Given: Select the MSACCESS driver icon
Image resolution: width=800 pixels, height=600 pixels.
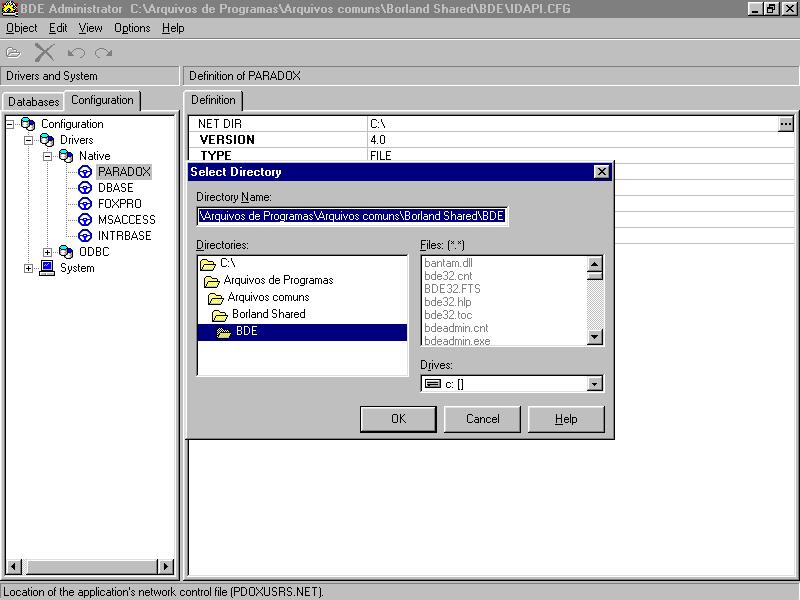Looking at the screenshot, I should 85,220.
